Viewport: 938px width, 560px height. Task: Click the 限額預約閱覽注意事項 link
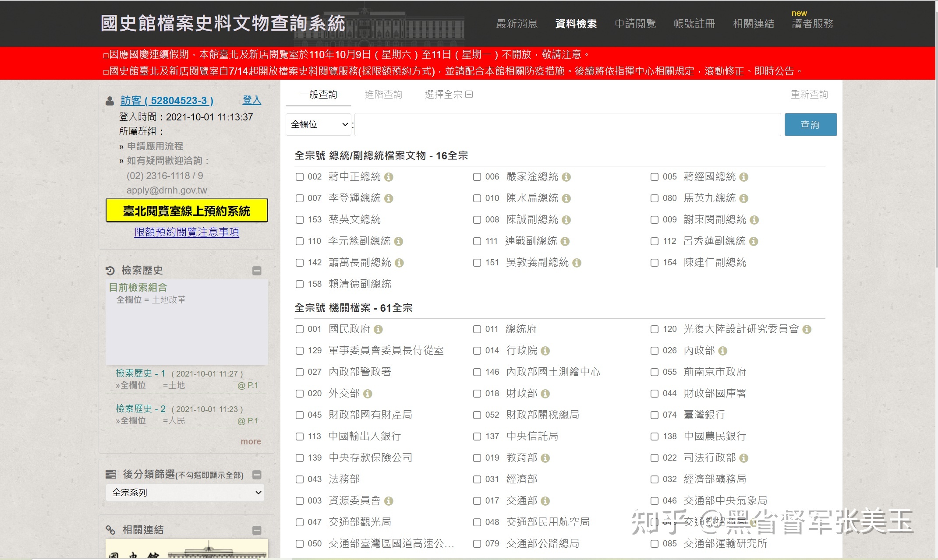coord(187,232)
